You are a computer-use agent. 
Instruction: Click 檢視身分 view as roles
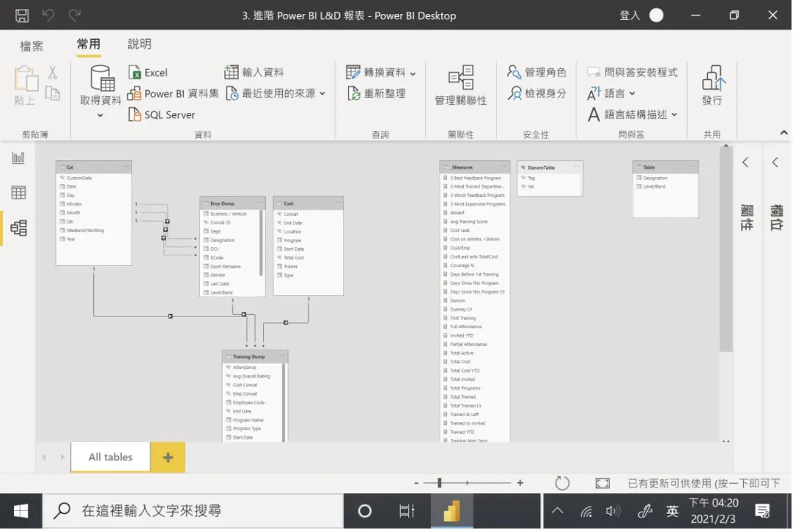(536, 94)
